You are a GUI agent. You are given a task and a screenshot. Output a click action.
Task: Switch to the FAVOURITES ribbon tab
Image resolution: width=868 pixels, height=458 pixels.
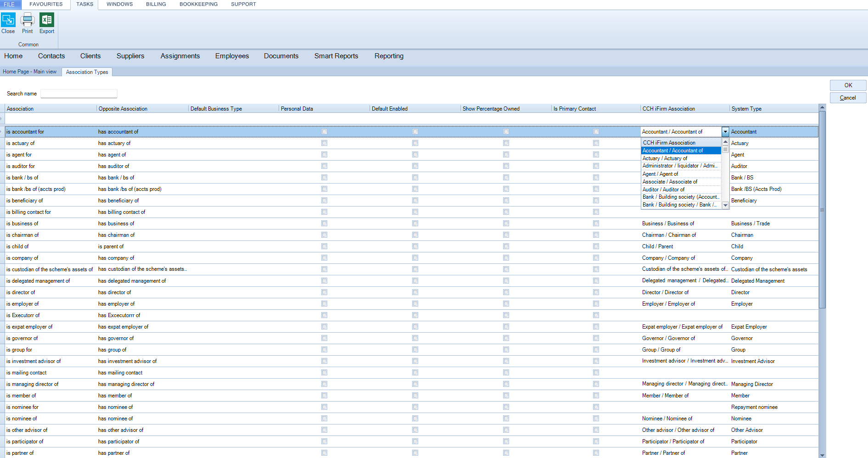[46, 4]
